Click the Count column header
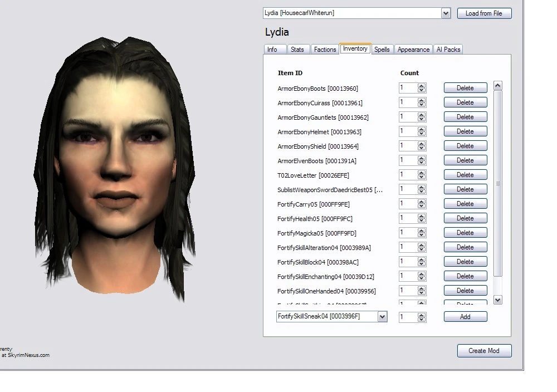Screen dimensions: 557x392 409,73
